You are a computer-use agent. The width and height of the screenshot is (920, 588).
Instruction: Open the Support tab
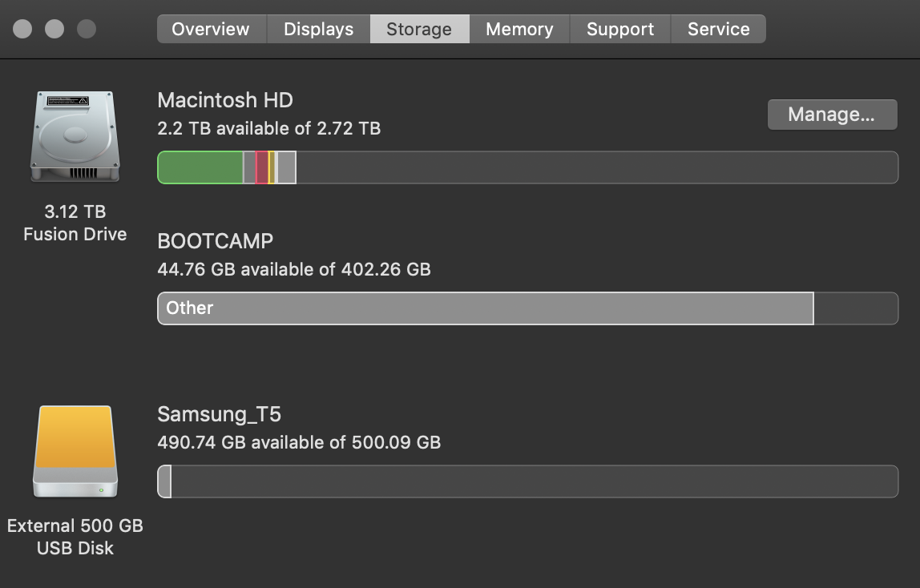[x=620, y=30]
